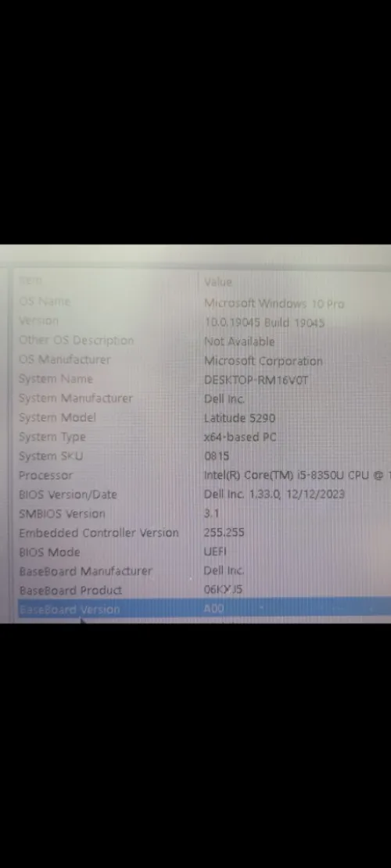
Task: Select the 'BIOS Version/Date' item
Action: [67, 495]
